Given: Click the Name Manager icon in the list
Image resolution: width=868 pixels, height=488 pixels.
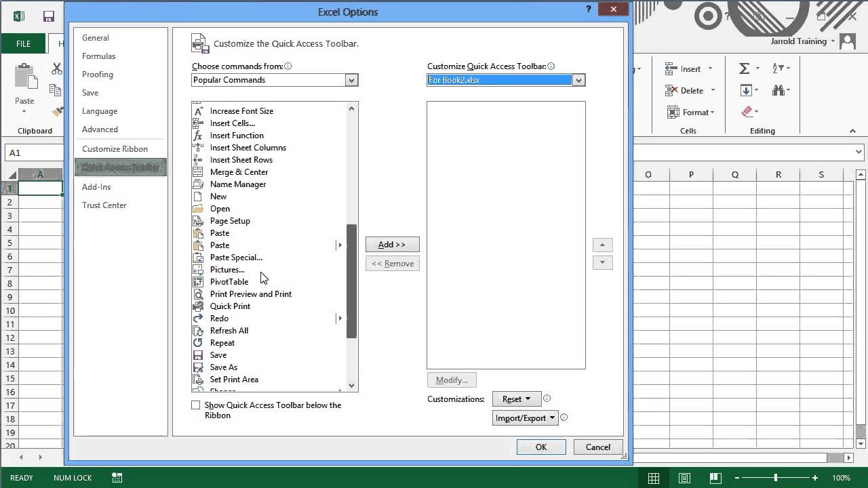Looking at the screenshot, I should tap(198, 184).
